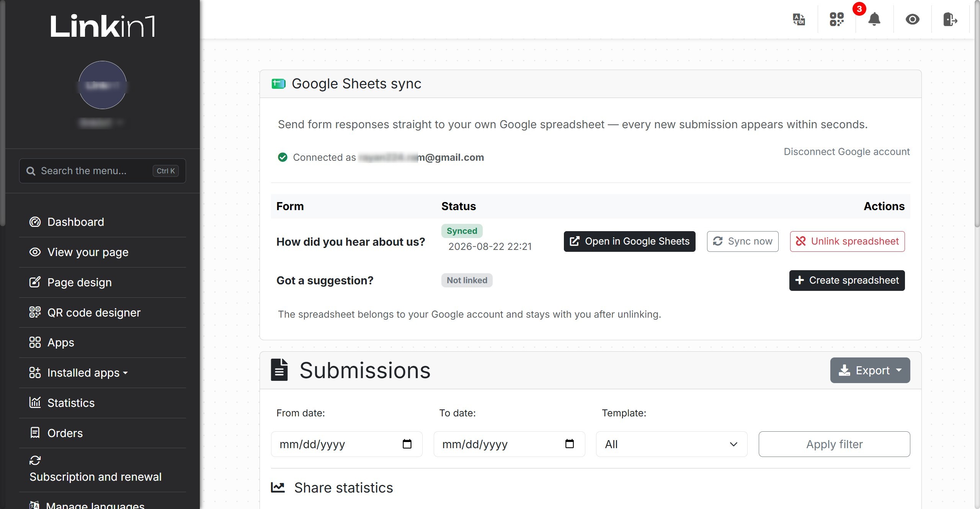Click Sync now button
The width and height of the screenshot is (980, 509).
point(743,241)
